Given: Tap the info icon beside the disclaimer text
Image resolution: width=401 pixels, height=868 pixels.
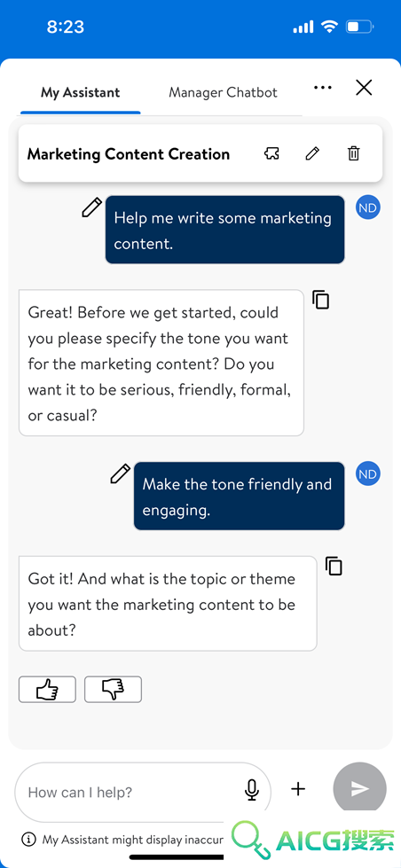Looking at the screenshot, I should click(28, 840).
